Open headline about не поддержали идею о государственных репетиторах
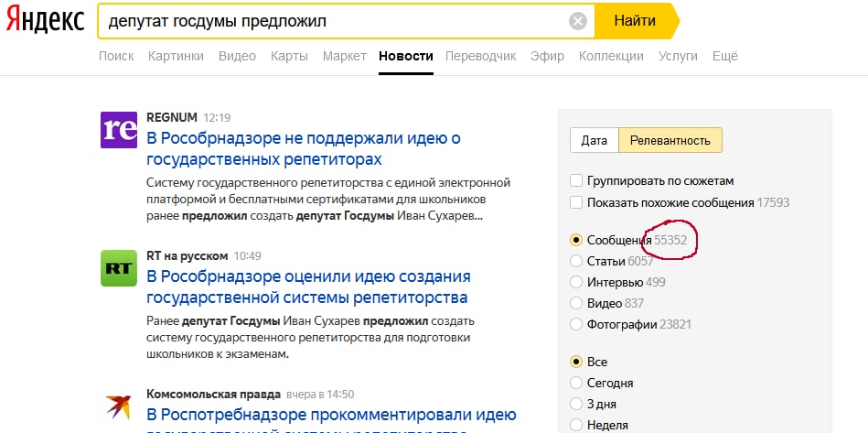Image resolution: width=868 pixels, height=433 pixels. tap(304, 148)
